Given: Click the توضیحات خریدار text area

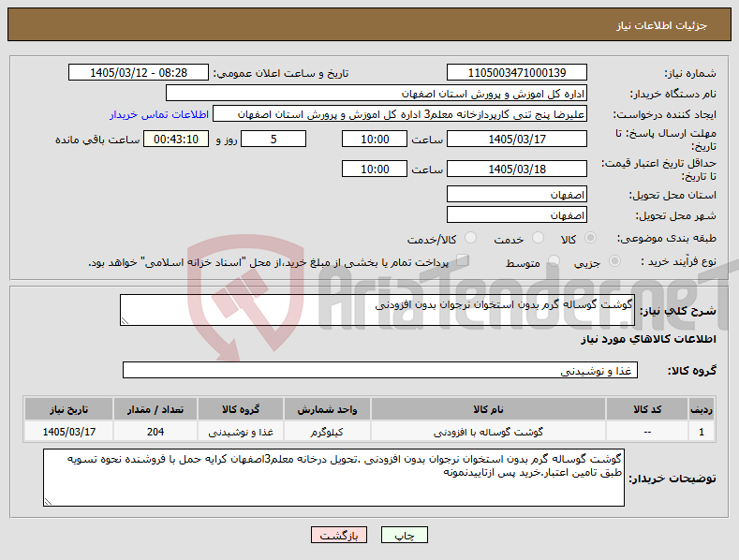Looking at the screenshot, I should (x=333, y=478).
